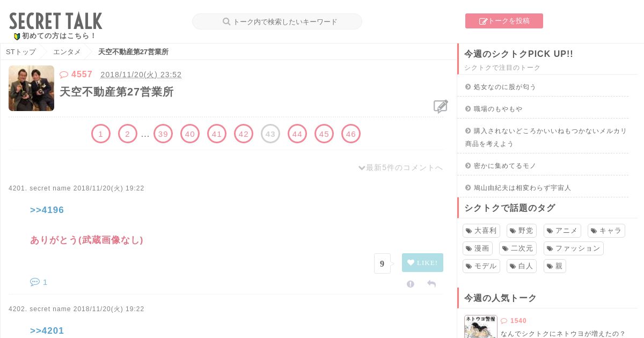Click the write comment pencil icon
This screenshot has width=644, height=338.
pos(441,107)
